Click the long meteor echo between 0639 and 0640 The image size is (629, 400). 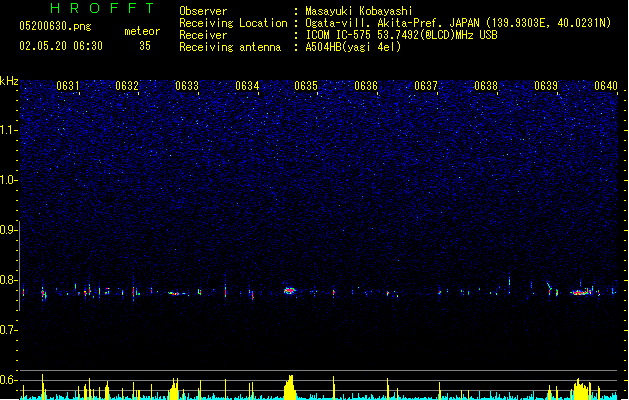click(582, 292)
